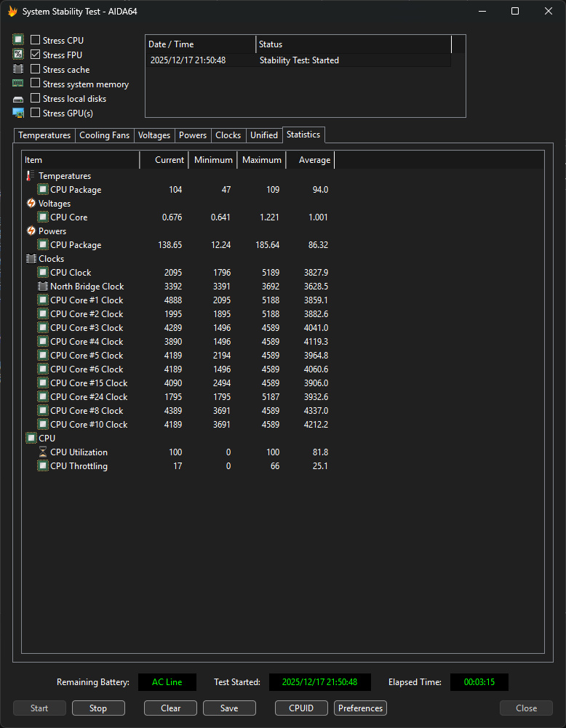Click the percent icon beside Stress FPU
The height and width of the screenshot is (728, 566).
18,55
